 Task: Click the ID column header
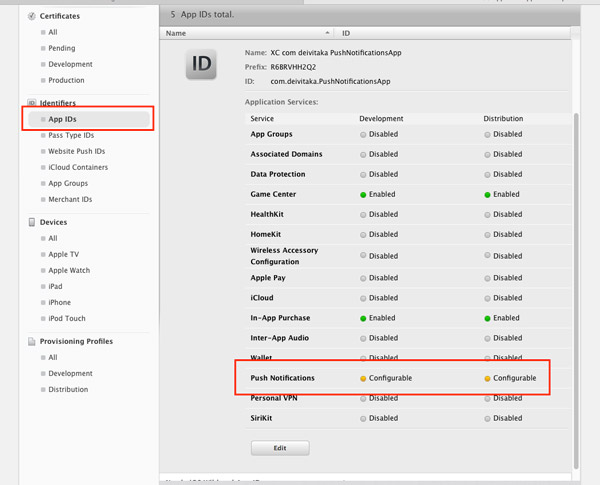point(346,34)
